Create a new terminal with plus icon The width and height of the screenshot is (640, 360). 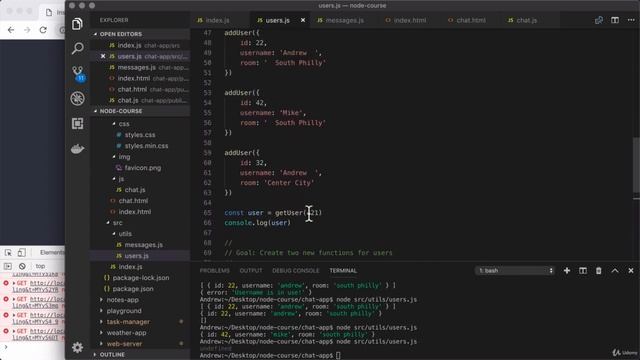567,271
